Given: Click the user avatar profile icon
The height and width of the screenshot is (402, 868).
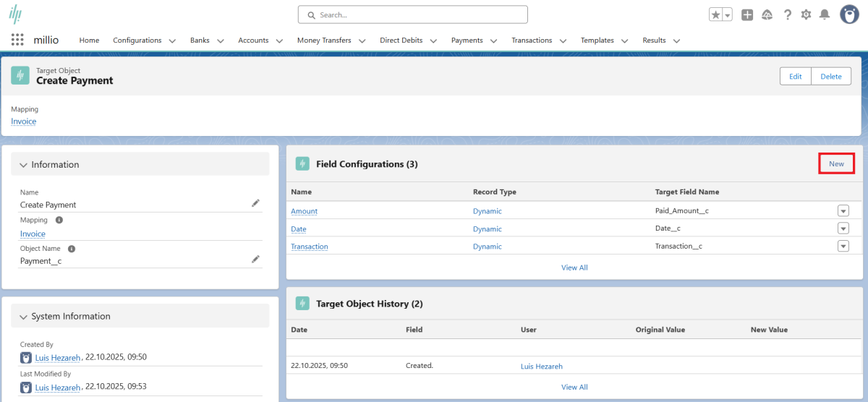Looking at the screenshot, I should pyautogui.click(x=849, y=14).
